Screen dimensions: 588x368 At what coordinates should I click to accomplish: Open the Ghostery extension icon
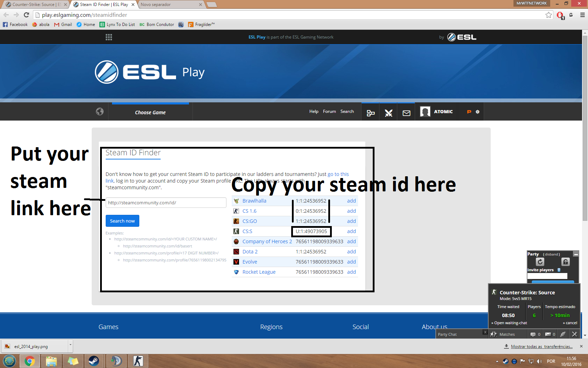(571, 15)
